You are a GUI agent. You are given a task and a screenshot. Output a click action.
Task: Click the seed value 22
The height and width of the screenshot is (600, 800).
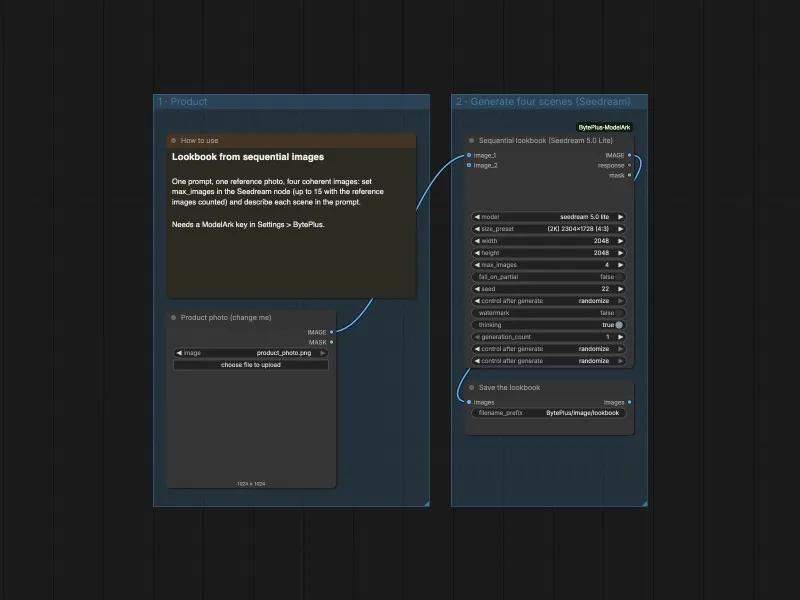[605, 289]
